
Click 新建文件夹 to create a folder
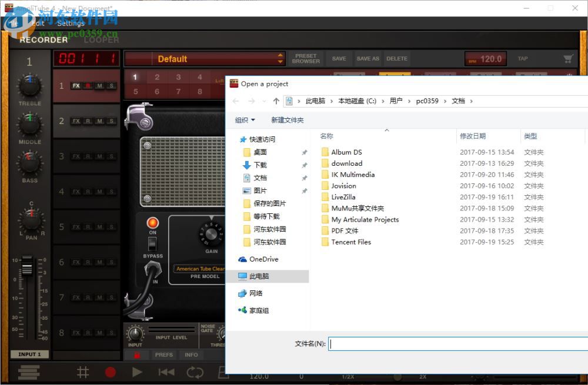click(287, 120)
